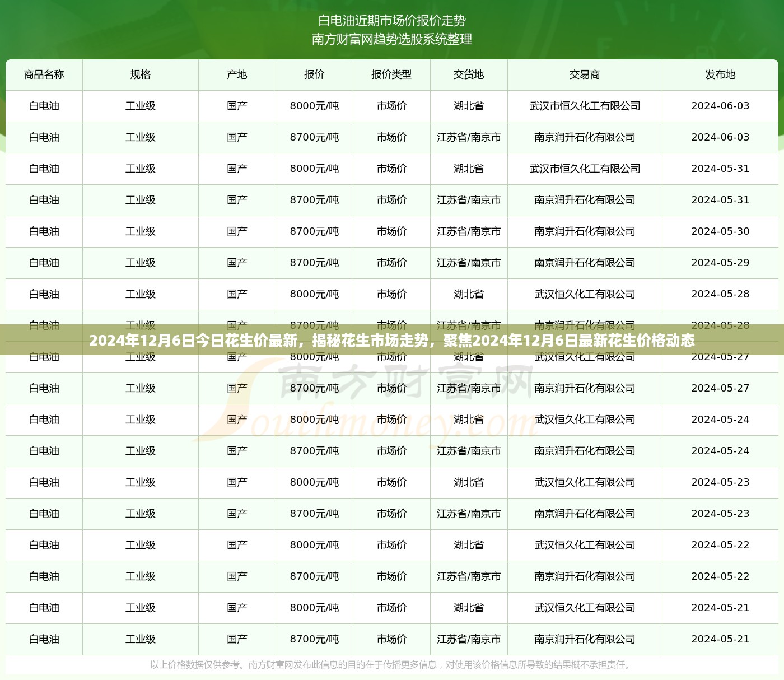Viewport: 784px width, 680px height.
Task: Click 武汉市恒久化工有限公司 in the 2024-06-03 row
Action: pyautogui.click(x=585, y=106)
